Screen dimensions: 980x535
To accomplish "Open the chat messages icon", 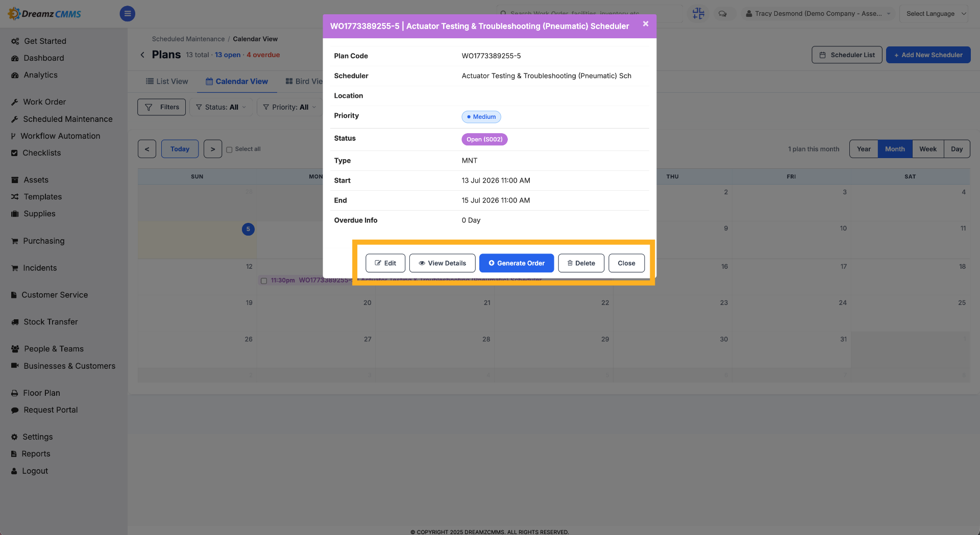I will 723,14.
